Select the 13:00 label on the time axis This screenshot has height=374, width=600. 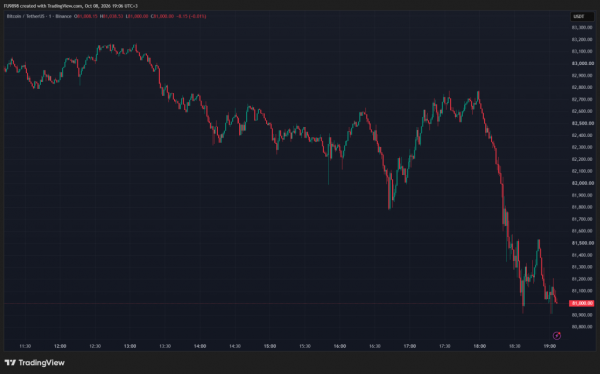(130, 346)
